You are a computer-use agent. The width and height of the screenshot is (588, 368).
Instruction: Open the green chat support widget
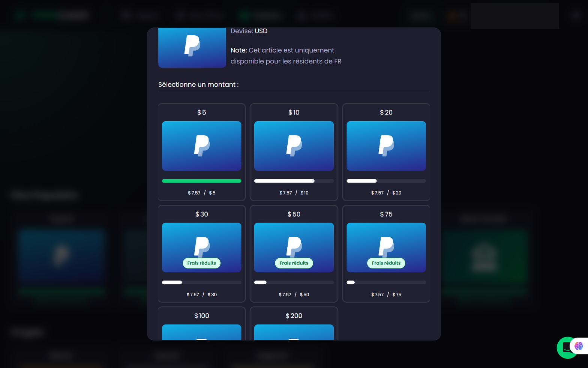(x=565, y=348)
